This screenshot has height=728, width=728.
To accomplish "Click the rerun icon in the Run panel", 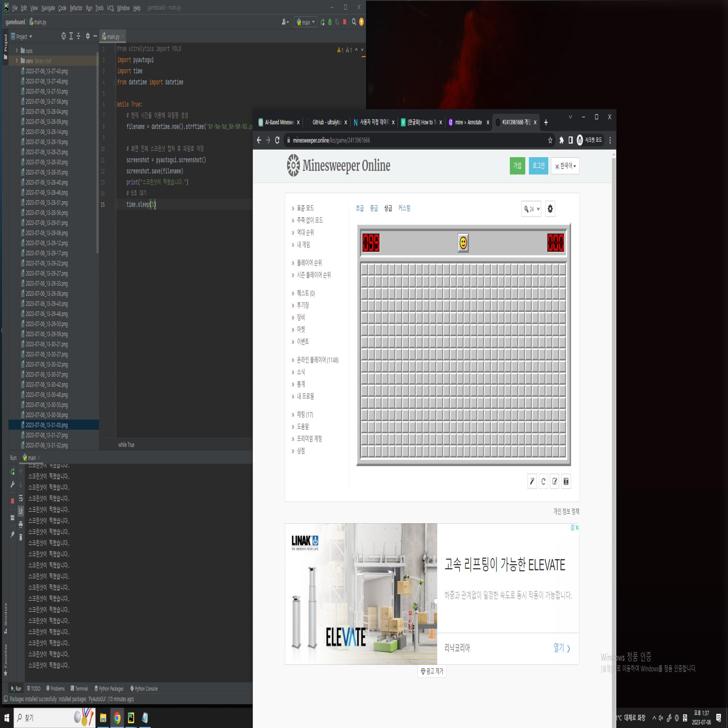I will (x=12, y=471).
